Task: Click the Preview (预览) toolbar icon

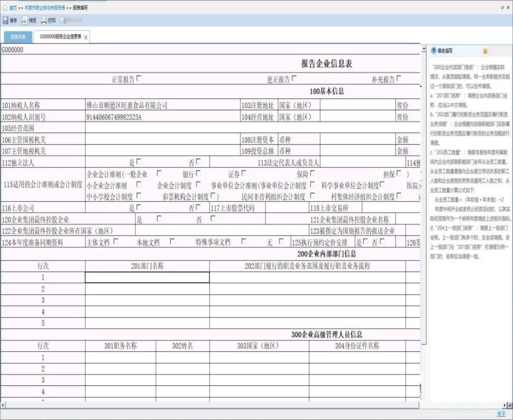Action: coord(25,20)
